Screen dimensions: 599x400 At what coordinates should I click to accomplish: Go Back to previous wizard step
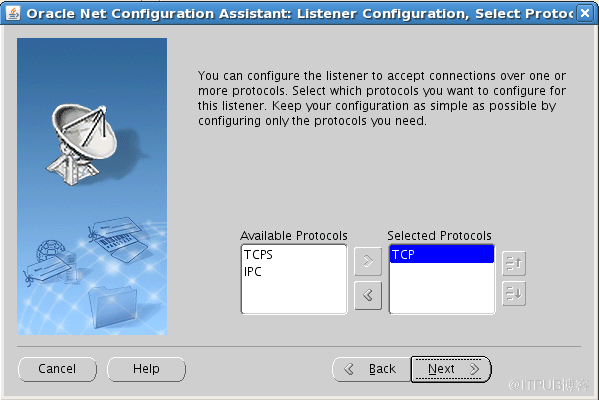point(372,369)
